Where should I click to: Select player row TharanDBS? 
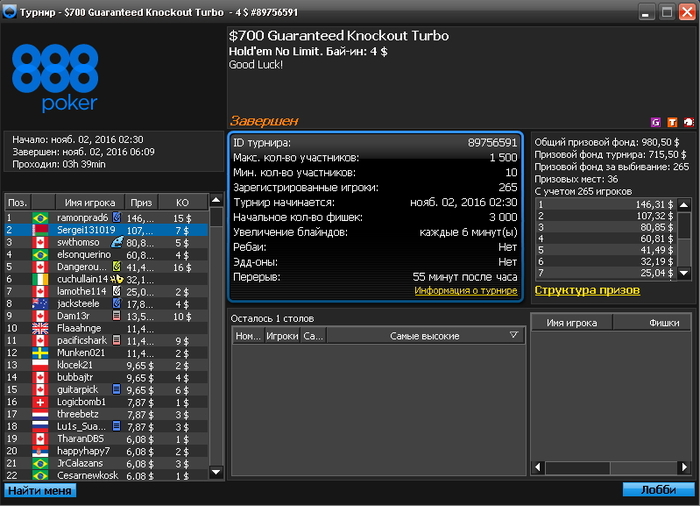[106, 439]
